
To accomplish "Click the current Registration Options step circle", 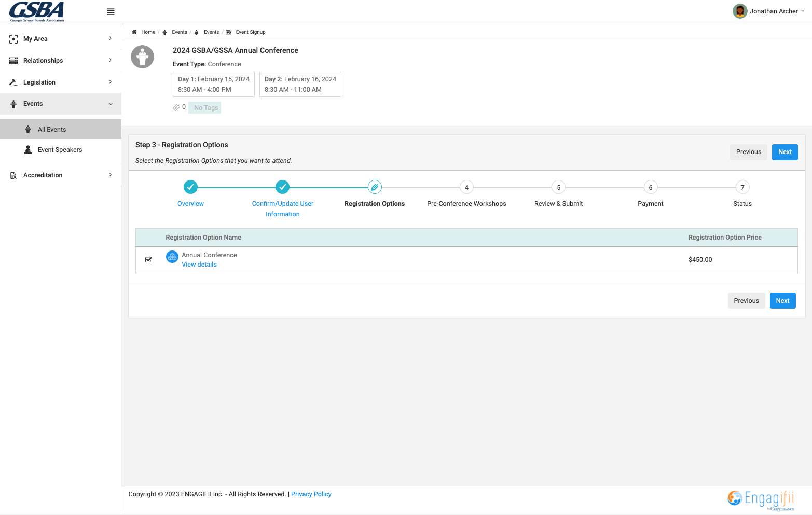I will point(375,187).
